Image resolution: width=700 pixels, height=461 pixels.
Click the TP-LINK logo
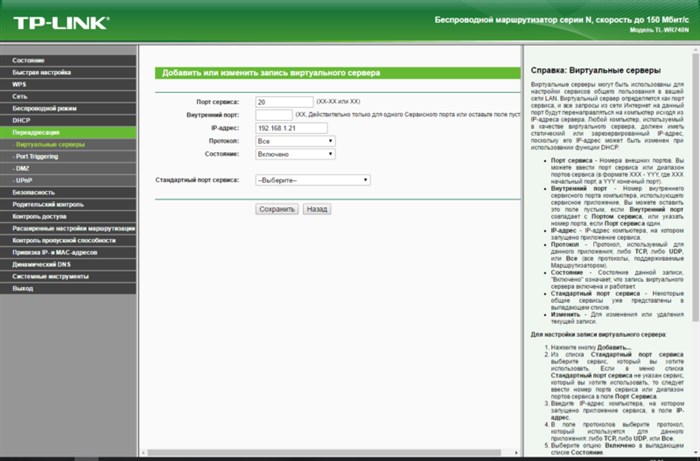[61, 23]
